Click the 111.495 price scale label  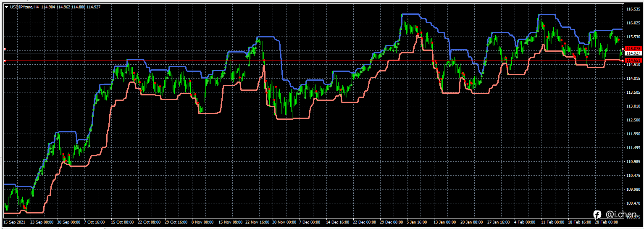point(633,147)
